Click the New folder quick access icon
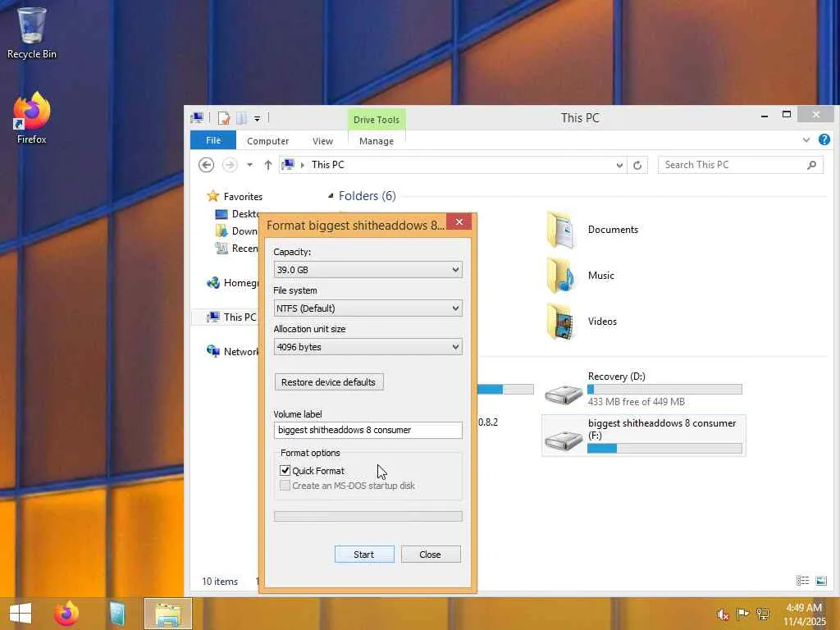 [x=242, y=118]
